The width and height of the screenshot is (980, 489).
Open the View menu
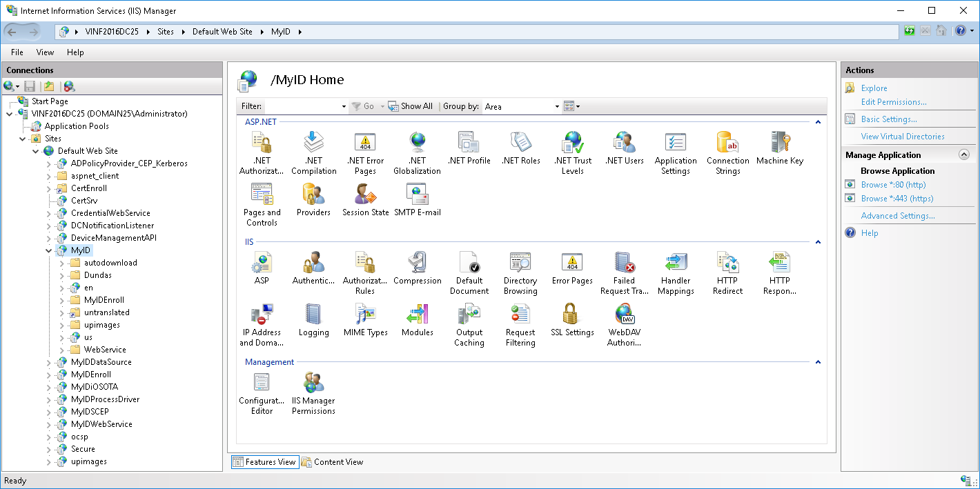(45, 52)
